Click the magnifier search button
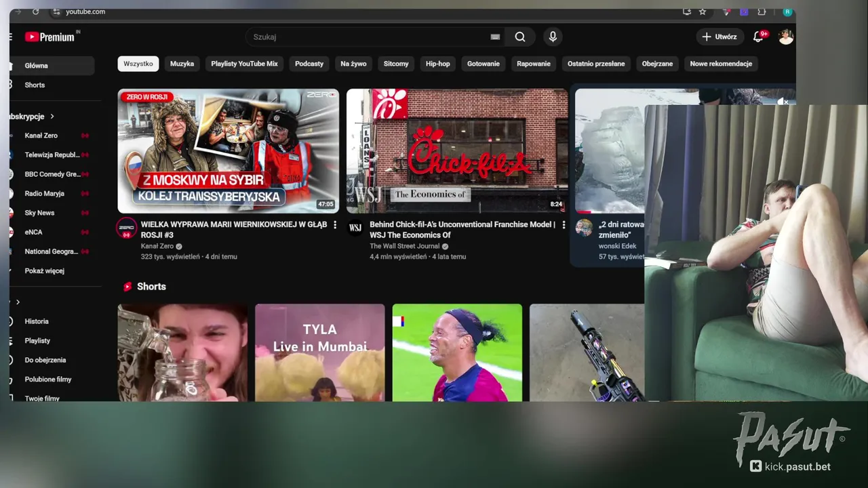Screen dimensions: 868x488 [x=520, y=37]
